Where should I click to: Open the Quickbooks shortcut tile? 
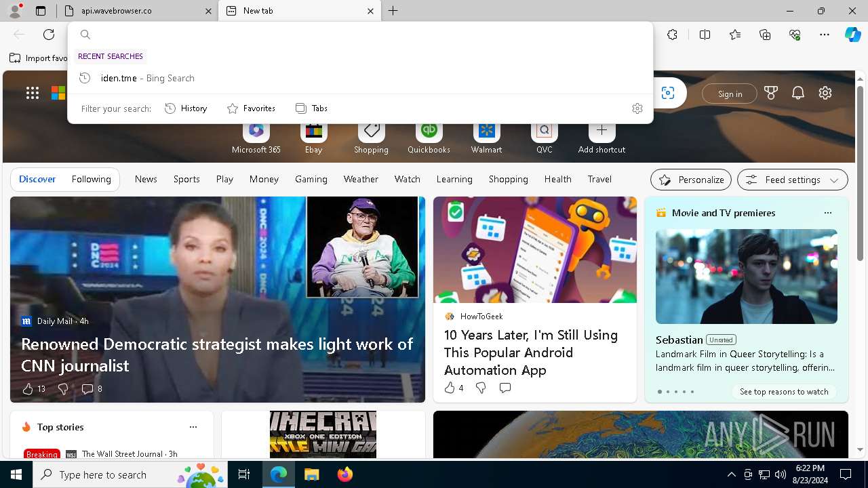pos(429,138)
